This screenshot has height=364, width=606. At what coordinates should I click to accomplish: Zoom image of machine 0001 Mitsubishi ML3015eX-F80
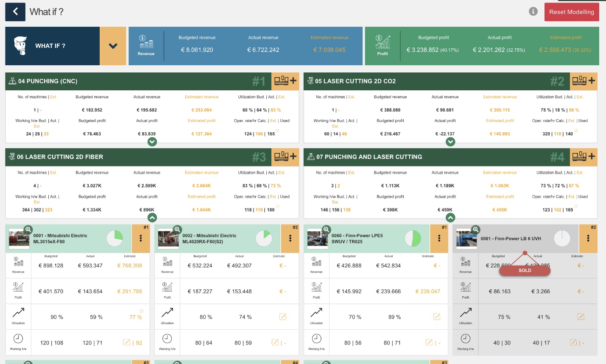pos(28,229)
